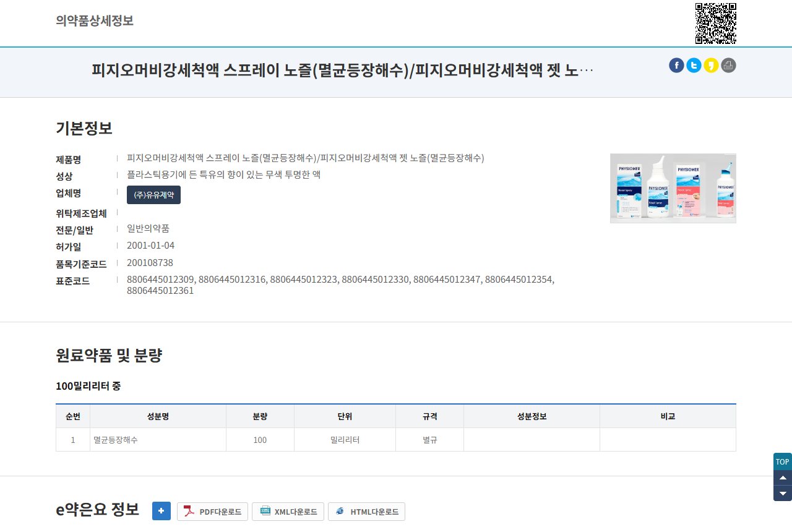Click the 멸균등장해수 ingredient cell

(158, 440)
